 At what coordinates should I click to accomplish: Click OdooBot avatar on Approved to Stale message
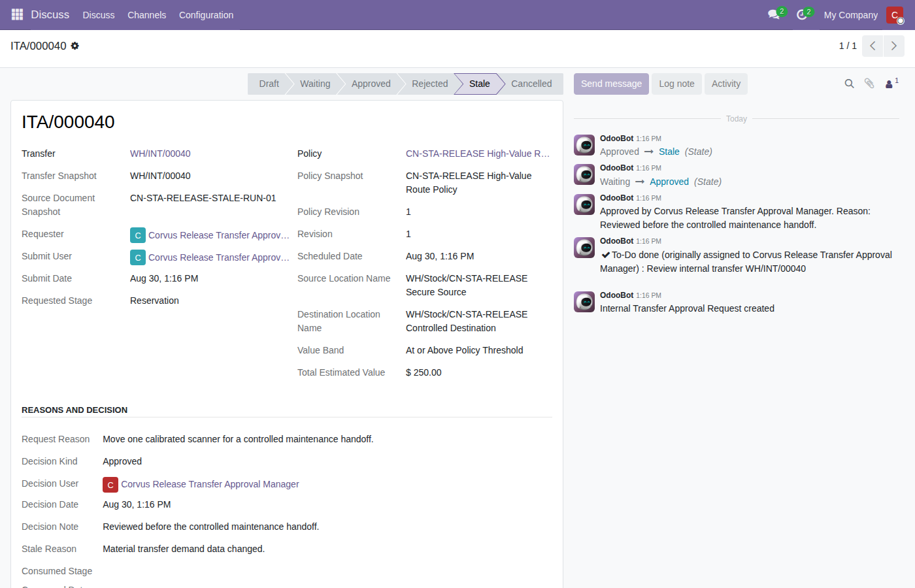(584, 145)
